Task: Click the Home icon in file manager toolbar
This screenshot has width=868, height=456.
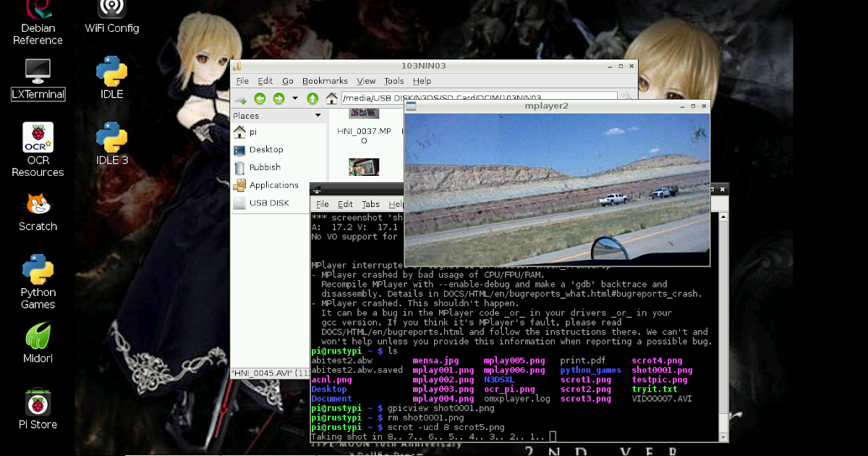Action: click(x=331, y=98)
